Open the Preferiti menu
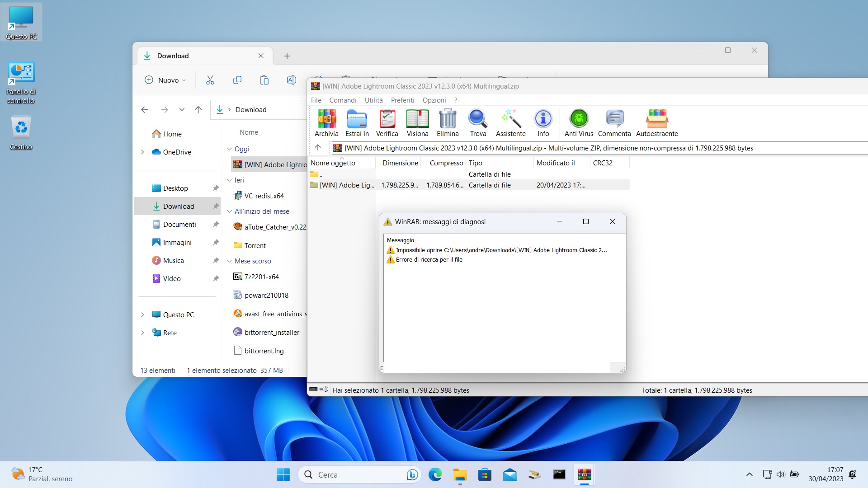 402,100
